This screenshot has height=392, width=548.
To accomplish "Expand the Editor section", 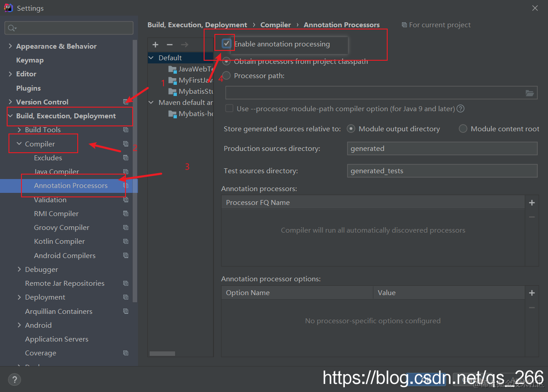I will pos(10,74).
